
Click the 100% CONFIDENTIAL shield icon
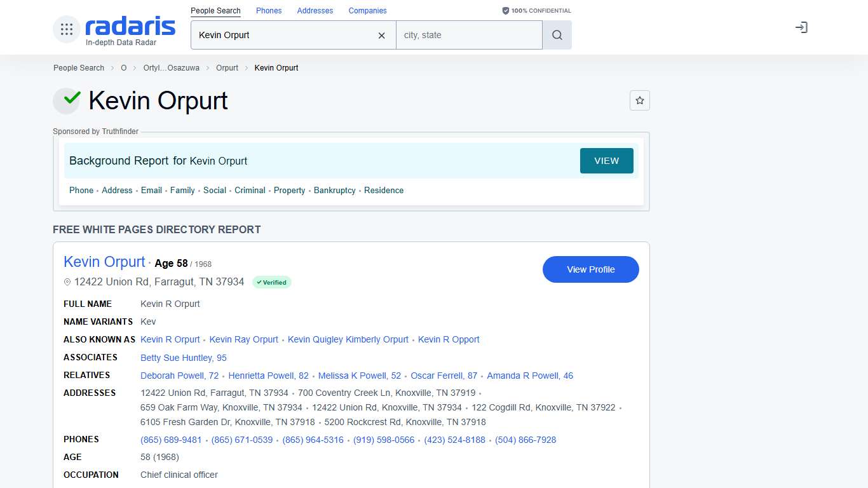[505, 10]
